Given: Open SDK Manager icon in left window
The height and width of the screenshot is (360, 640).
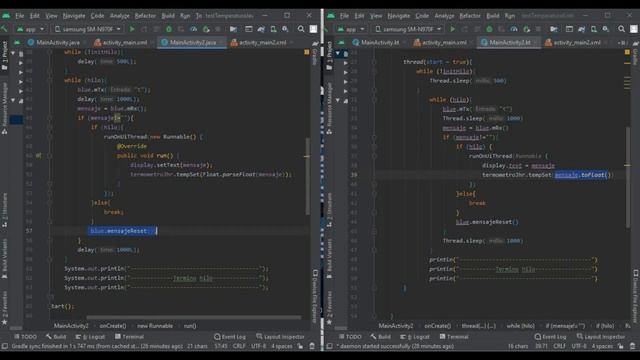Looking at the screenshot, I should [285, 29].
